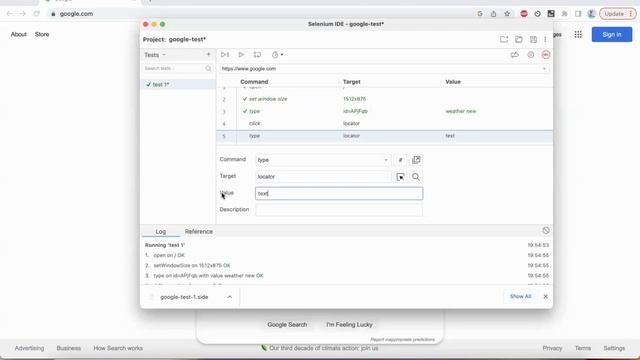
Task: Clear the log with the circle-slash icon
Action: pyautogui.click(x=546, y=231)
